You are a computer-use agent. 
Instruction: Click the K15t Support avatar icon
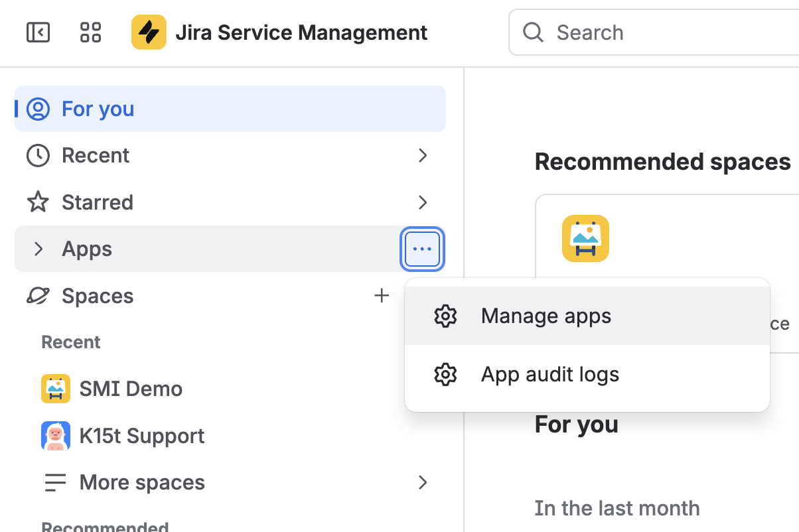click(x=56, y=436)
